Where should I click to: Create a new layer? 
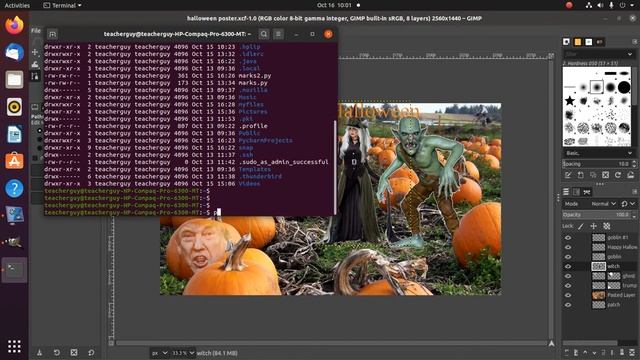click(x=567, y=352)
